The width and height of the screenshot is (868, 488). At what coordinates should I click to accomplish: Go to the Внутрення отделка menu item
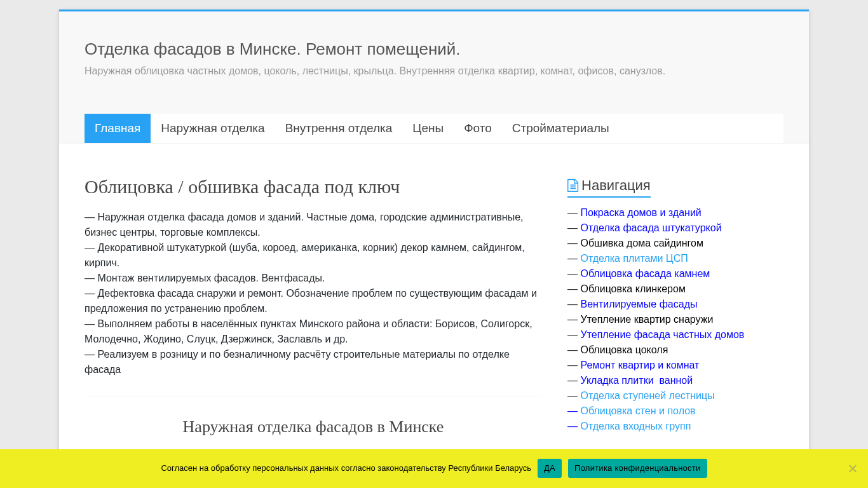pos(338,128)
